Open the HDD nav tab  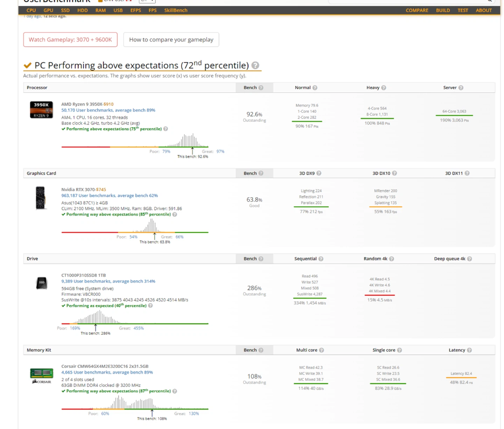[x=83, y=10]
